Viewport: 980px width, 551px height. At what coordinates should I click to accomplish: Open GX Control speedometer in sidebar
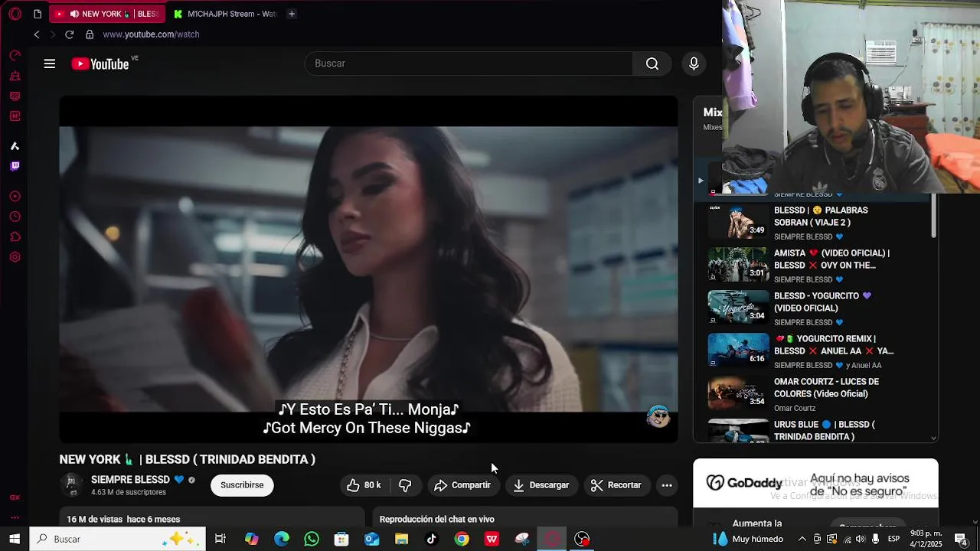pyautogui.click(x=15, y=56)
